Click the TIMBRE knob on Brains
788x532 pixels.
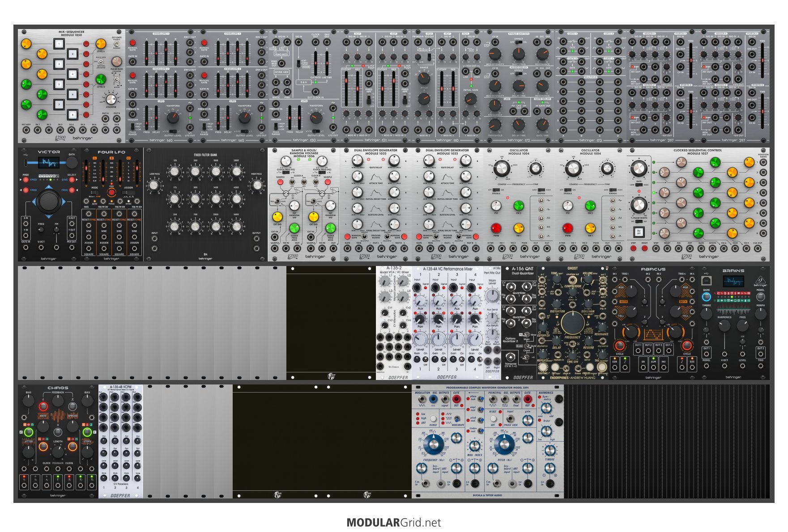(707, 313)
